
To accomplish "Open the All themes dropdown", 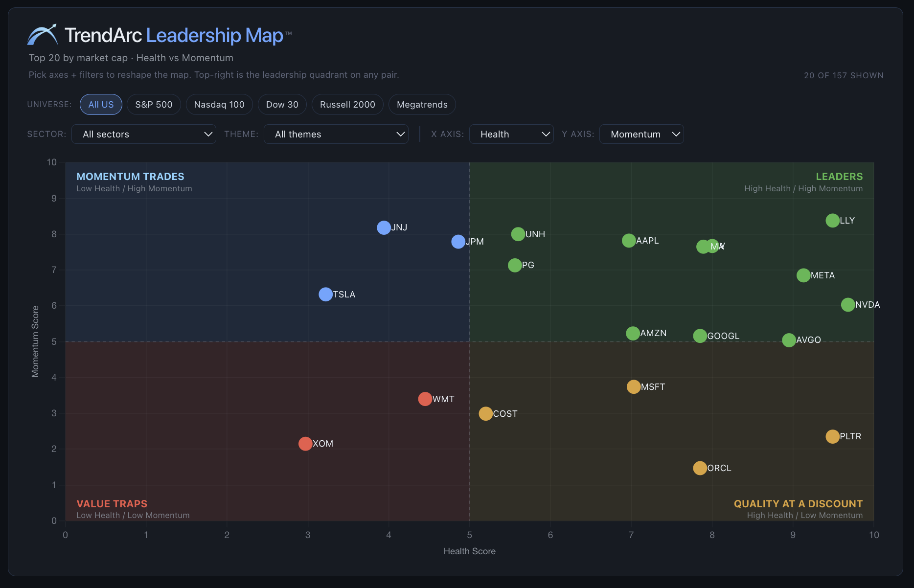I will click(x=336, y=134).
